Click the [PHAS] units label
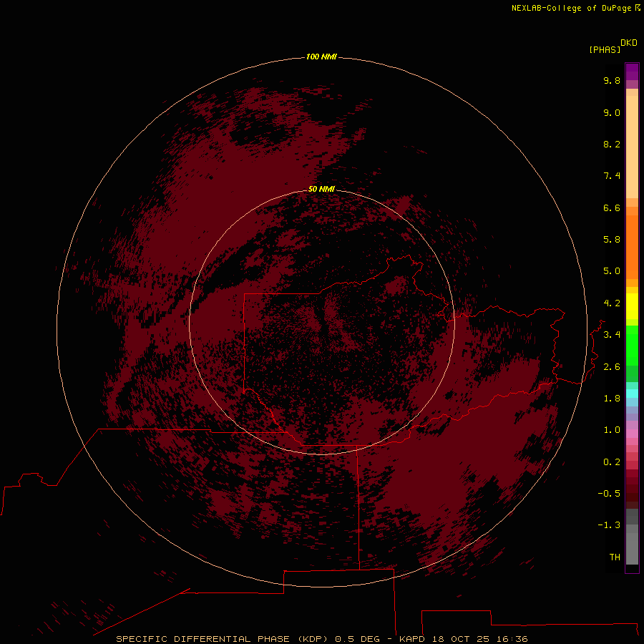The width and height of the screenshot is (644, 644). point(605,50)
